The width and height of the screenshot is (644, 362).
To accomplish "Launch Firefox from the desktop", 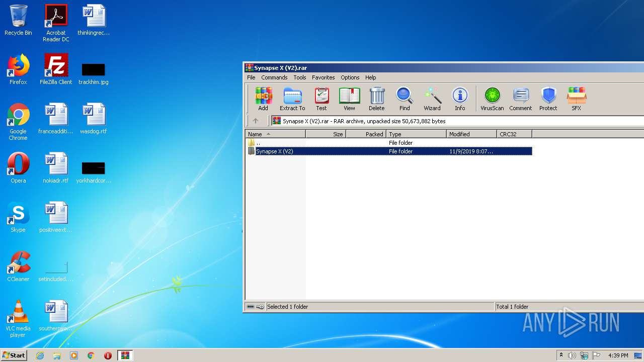I will [x=18, y=69].
